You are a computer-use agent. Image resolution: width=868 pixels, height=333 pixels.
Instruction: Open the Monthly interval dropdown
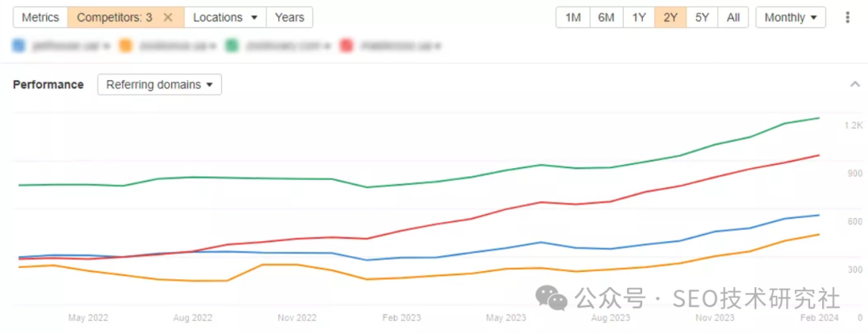[790, 18]
